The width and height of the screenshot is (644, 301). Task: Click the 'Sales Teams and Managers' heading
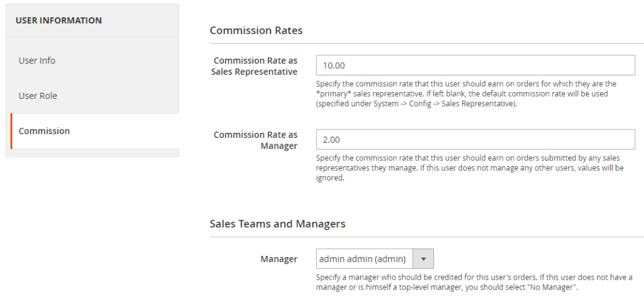(278, 224)
